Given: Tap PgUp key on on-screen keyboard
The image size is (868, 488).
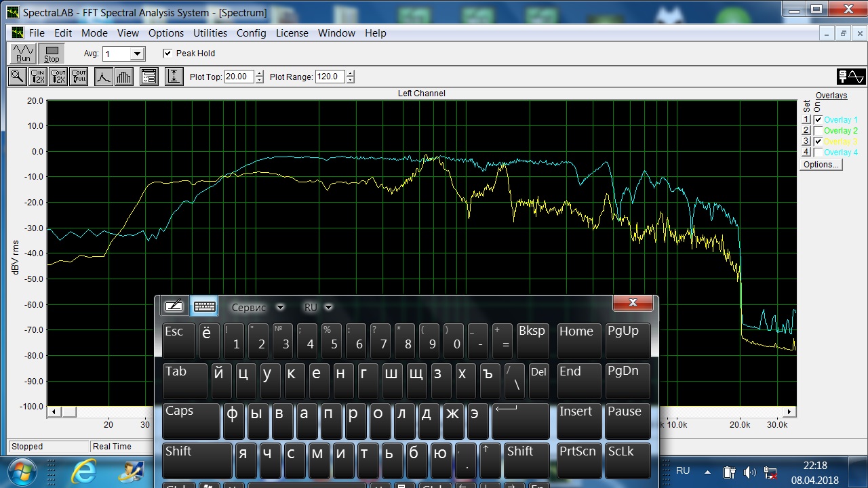Looking at the screenshot, I should (627, 340).
